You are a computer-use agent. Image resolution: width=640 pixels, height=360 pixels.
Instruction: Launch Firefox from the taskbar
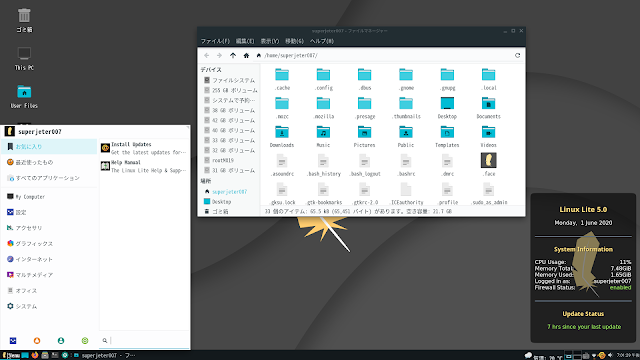pos(35,355)
